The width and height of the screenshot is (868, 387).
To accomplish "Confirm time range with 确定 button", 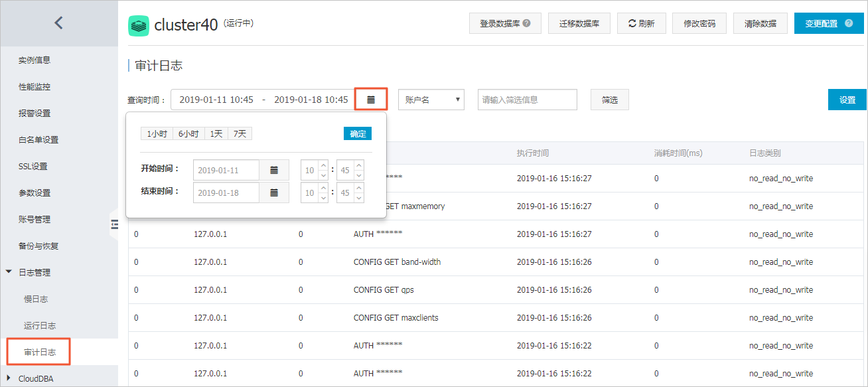I will coord(358,133).
